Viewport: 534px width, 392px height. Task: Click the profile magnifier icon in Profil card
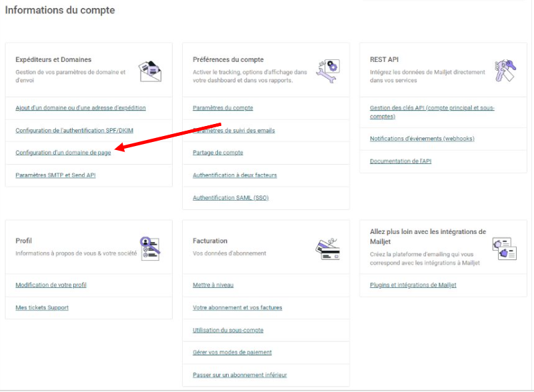pos(150,249)
